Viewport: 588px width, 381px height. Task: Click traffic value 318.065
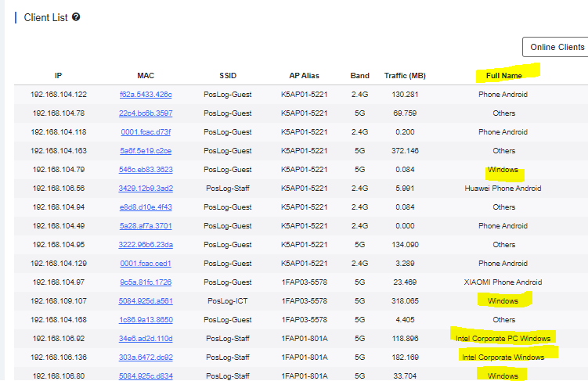click(405, 301)
